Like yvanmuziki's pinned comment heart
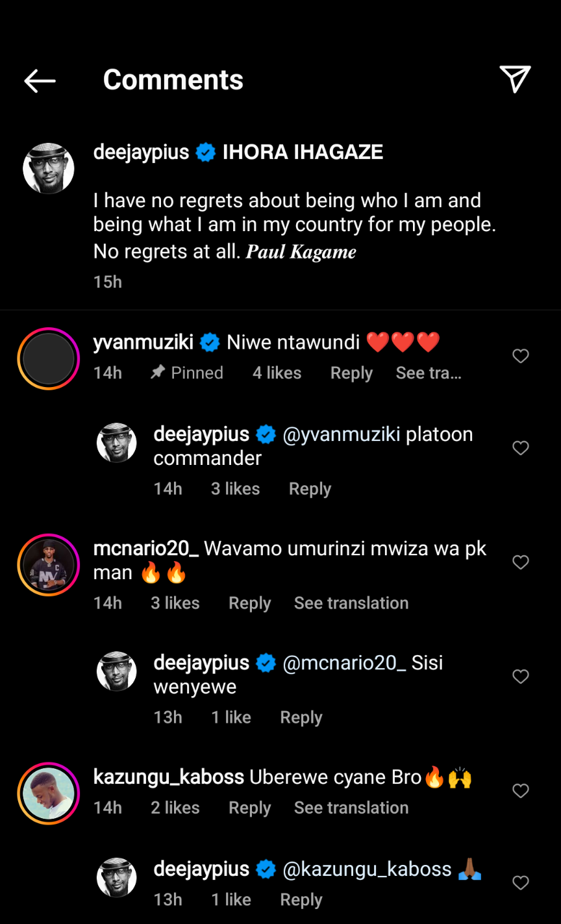The image size is (561, 924). coord(521,356)
